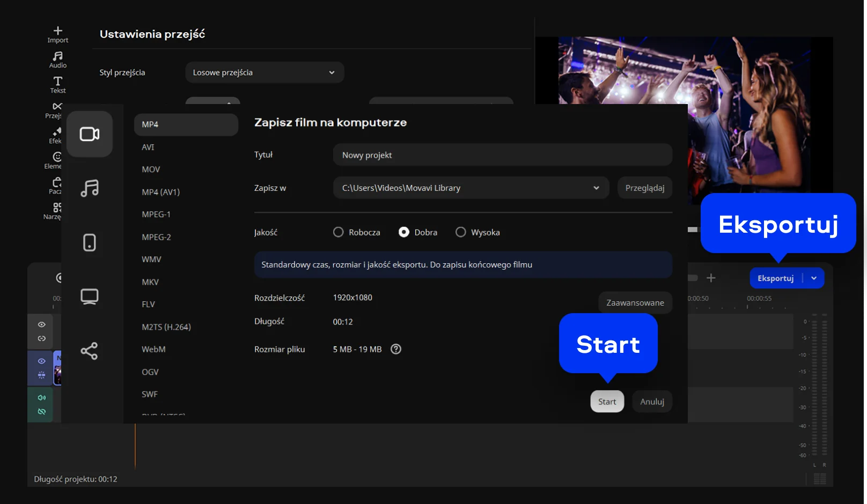The height and width of the screenshot is (504, 867).
Task: Choose the video export category icon
Action: coord(90,134)
